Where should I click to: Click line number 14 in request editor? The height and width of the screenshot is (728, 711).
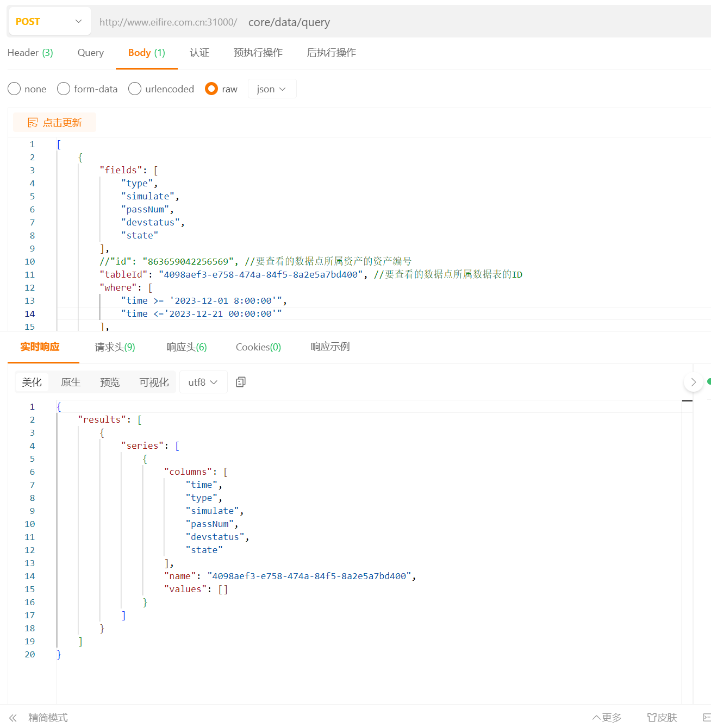click(29, 314)
